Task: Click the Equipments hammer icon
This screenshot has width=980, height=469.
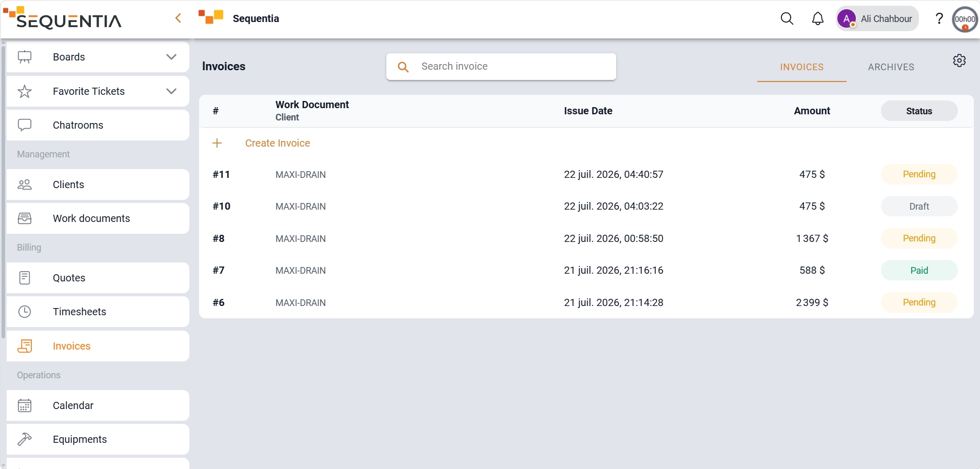Action: [25, 439]
